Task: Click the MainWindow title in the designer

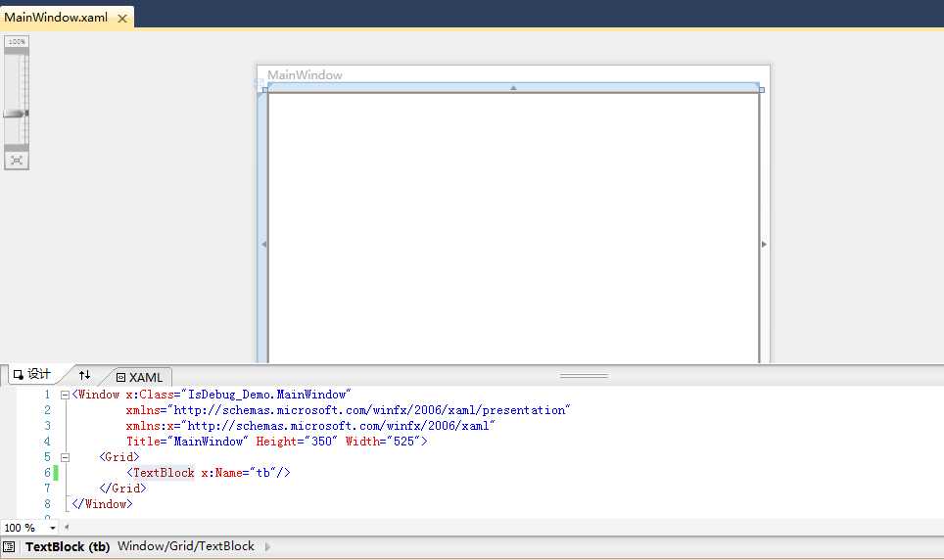Action: (x=305, y=75)
